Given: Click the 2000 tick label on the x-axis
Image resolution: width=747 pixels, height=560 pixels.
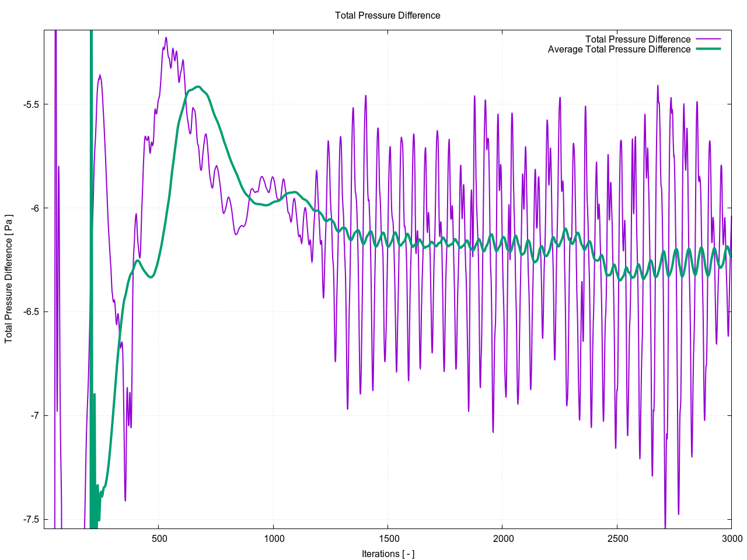Looking at the screenshot, I should point(503,538).
